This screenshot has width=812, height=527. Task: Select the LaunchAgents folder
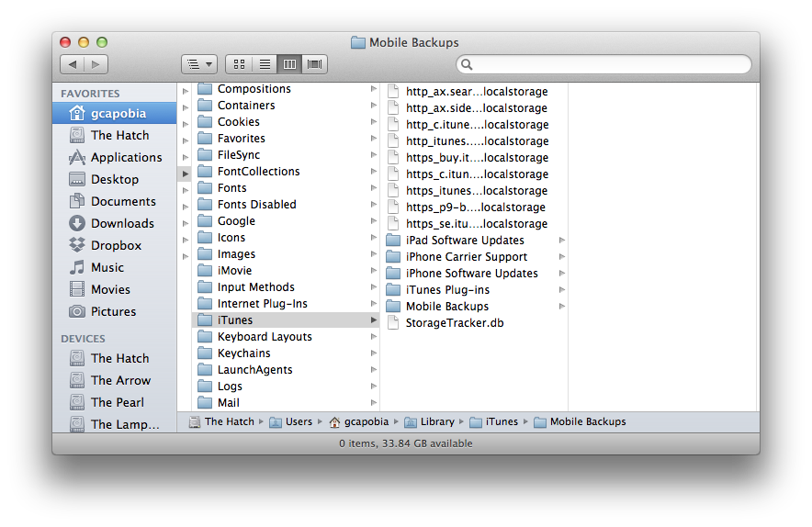(286, 370)
